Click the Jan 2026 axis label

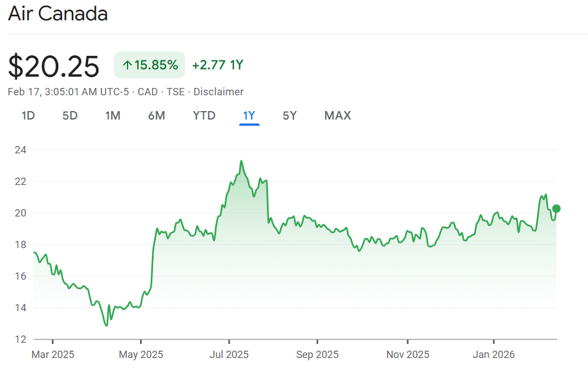[494, 355]
